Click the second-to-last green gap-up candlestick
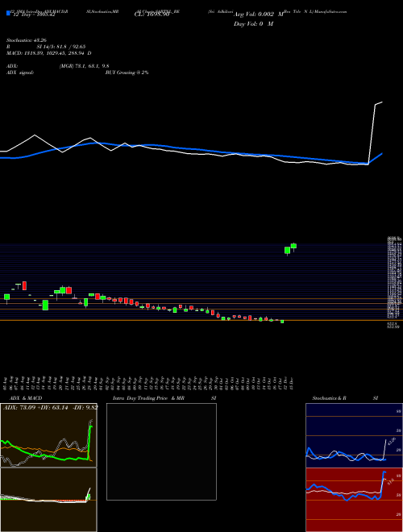This screenshot has width=403, height=532. coord(287,251)
